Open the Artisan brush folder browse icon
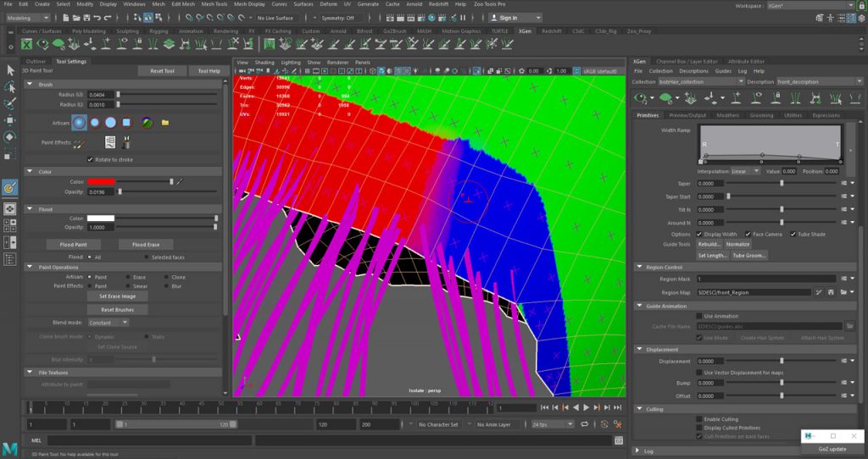The image size is (868, 459). (165, 122)
